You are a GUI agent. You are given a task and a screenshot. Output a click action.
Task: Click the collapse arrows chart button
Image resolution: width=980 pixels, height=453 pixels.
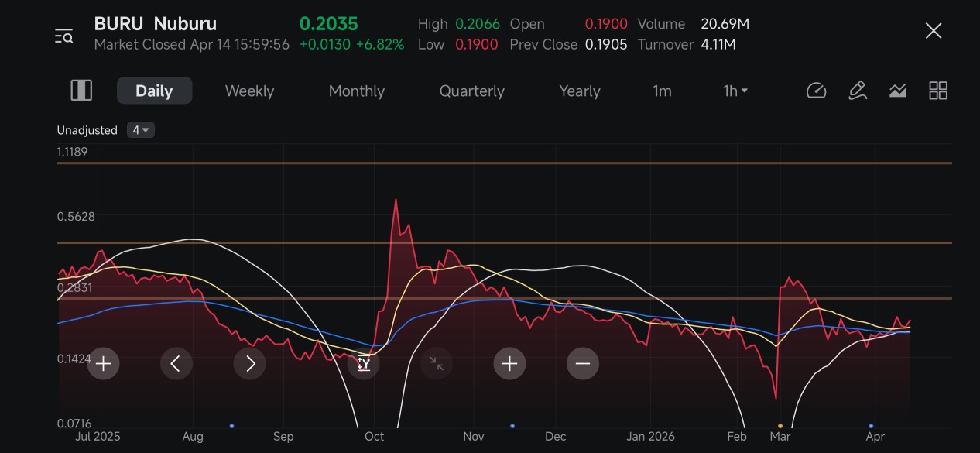[436, 363]
